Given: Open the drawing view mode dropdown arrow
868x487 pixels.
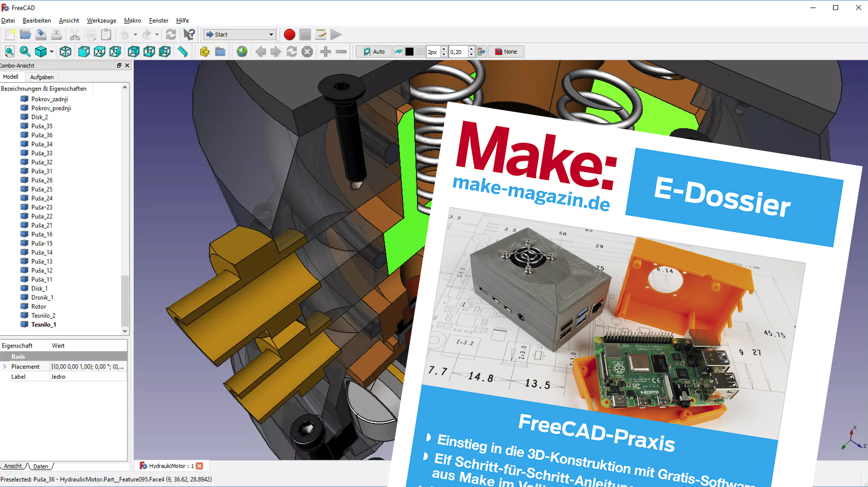Looking at the screenshot, I should click(51, 52).
